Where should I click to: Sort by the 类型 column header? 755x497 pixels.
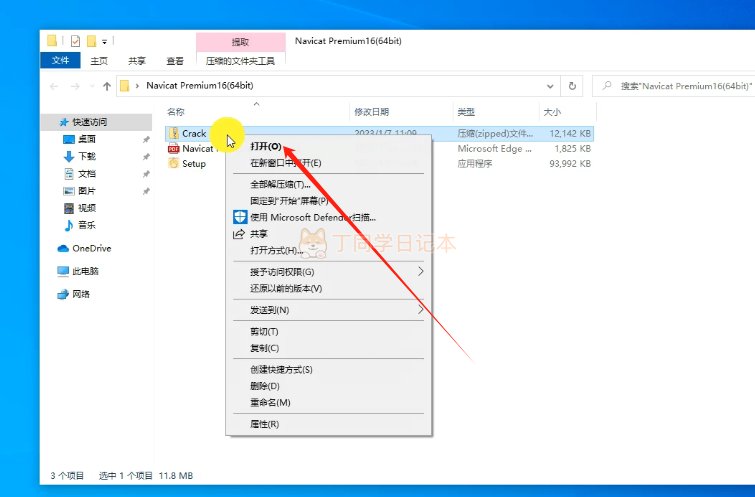click(466, 112)
